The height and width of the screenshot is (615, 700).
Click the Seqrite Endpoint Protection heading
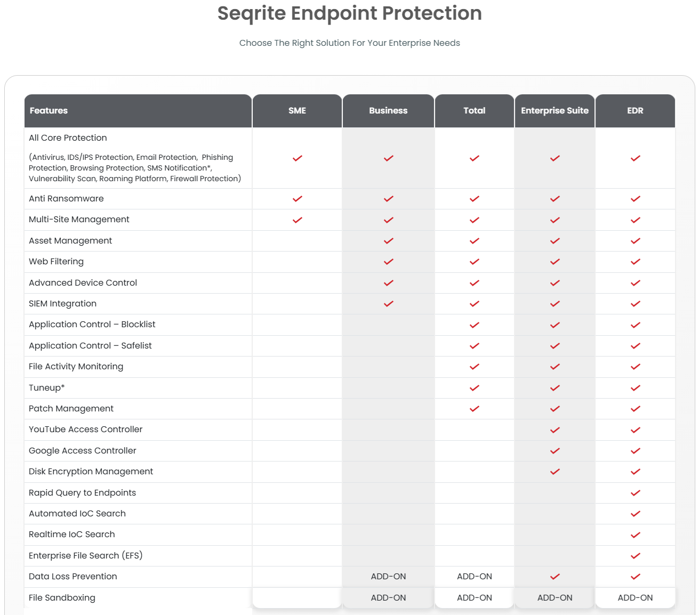[350, 13]
